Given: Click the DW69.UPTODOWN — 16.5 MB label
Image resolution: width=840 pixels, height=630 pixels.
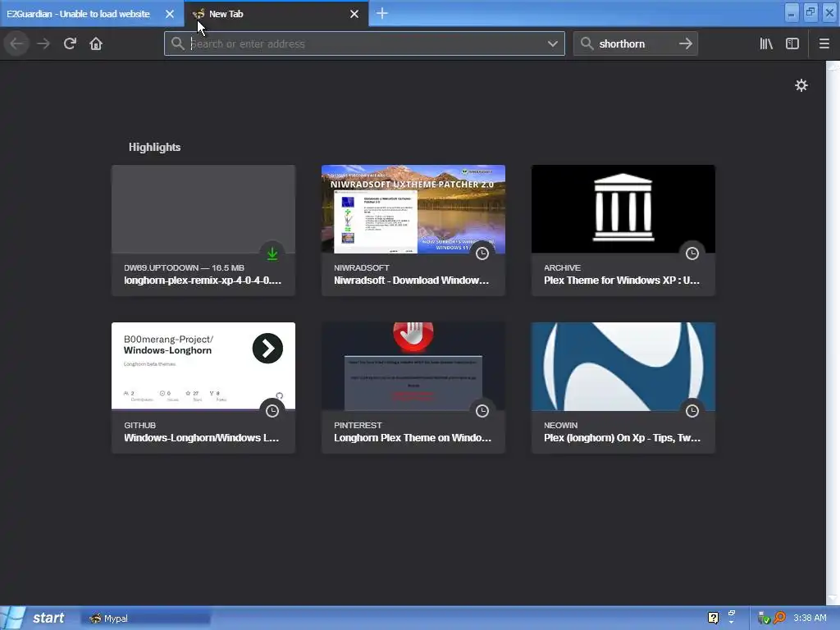Looking at the screenshot, I should pos(184,268).
